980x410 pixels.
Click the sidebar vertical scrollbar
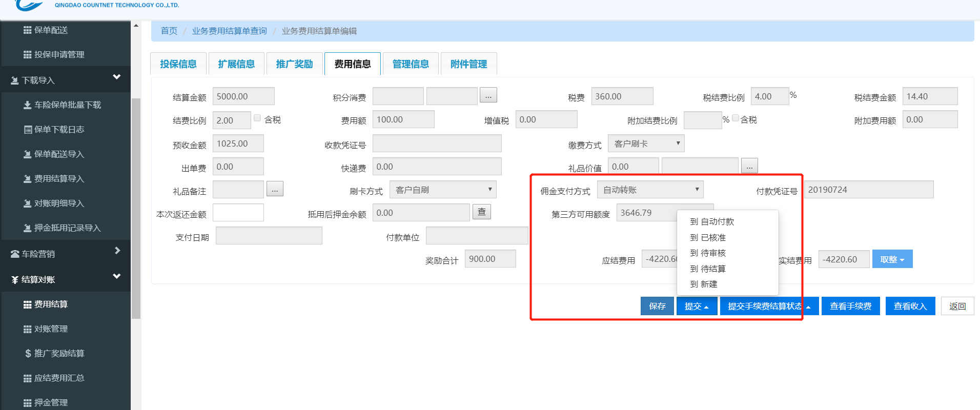(x=136, y=208)
